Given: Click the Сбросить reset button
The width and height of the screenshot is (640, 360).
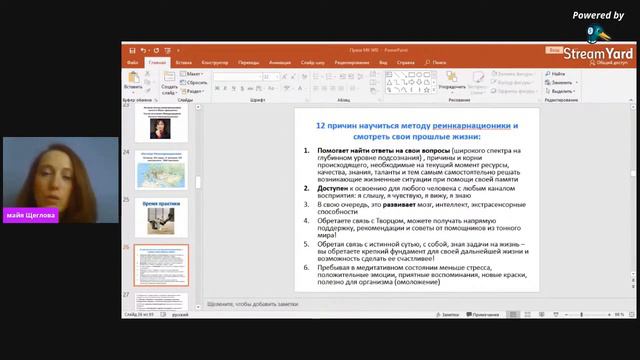Looking at the screenshot, I should point(194,82).
